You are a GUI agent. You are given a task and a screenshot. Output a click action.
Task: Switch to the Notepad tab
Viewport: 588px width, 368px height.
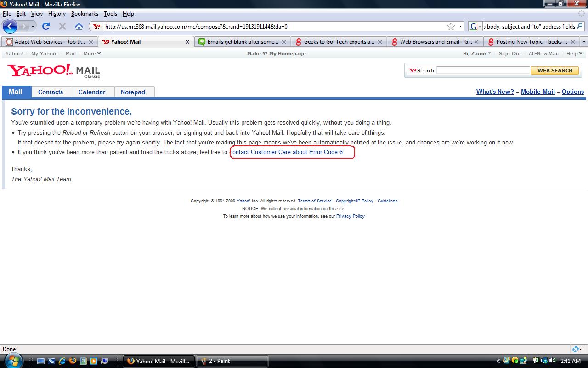pyautogui.click(x=133, y=92)
